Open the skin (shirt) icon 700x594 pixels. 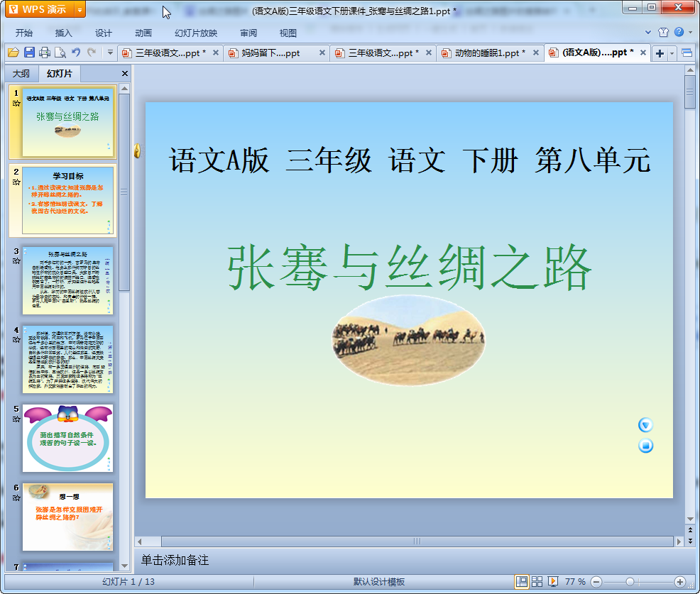663,33
